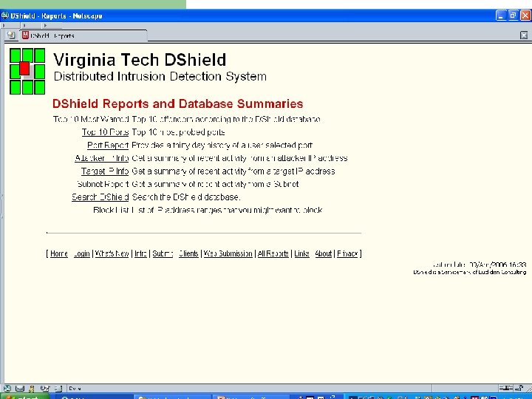
Task: Open the What's New footer link
Action: (112, 253)
